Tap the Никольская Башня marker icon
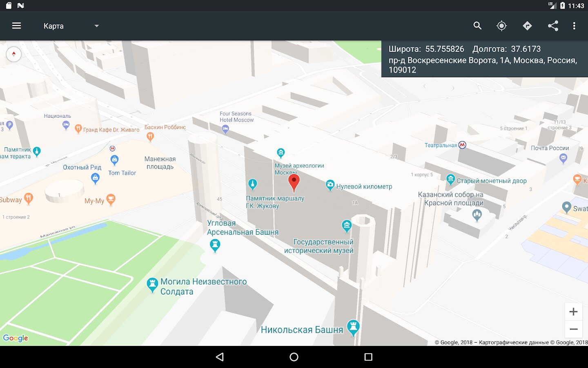This screenshot has width=588, height=368. click(353, 328)
